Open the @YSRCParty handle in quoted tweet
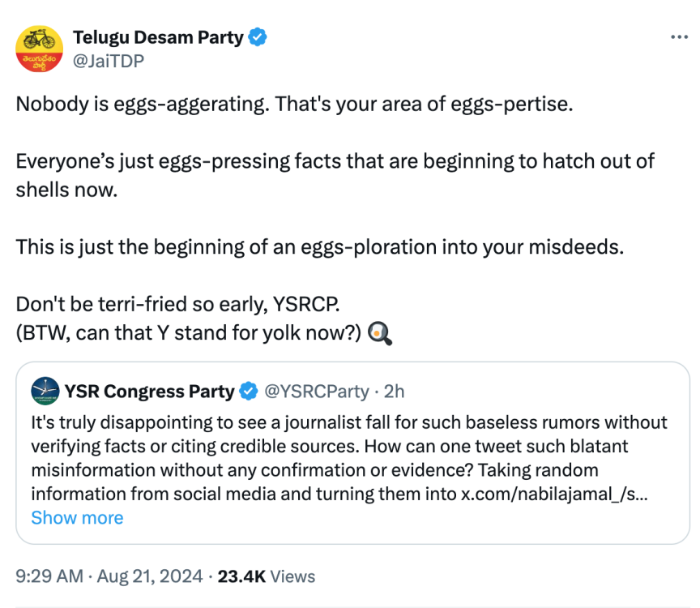The height and width of the screenshot is (608, 700). point(317,392)
